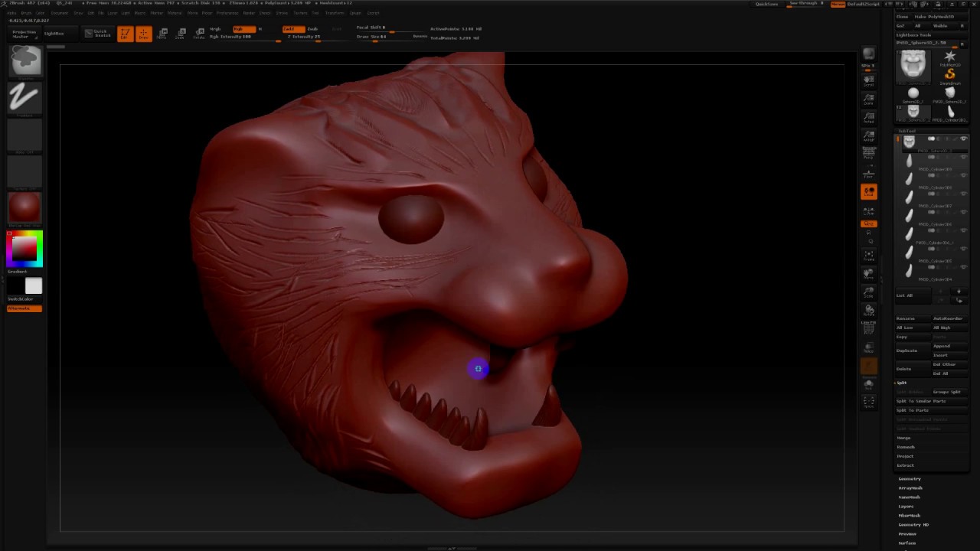980x551 pixels.
Task: Click the Zoom canvas icon
Action: (x=868, y=99)
